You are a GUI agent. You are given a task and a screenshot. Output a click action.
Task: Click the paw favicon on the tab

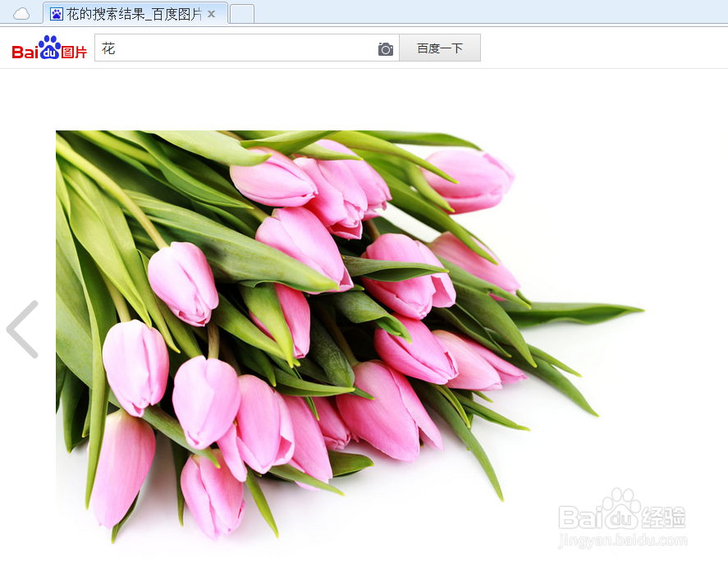pyautogui.click(x=56, y=15)
